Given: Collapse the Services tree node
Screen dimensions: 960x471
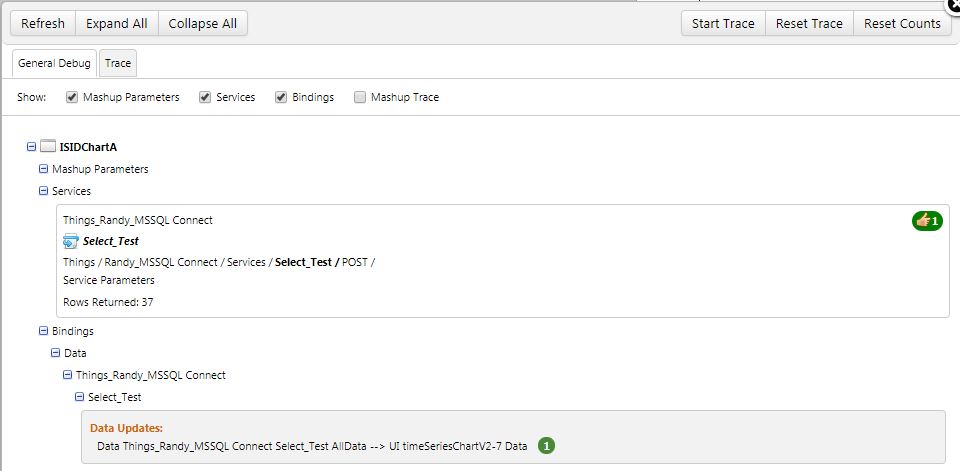Looking at the screenshot, I should tap(43, 191).
